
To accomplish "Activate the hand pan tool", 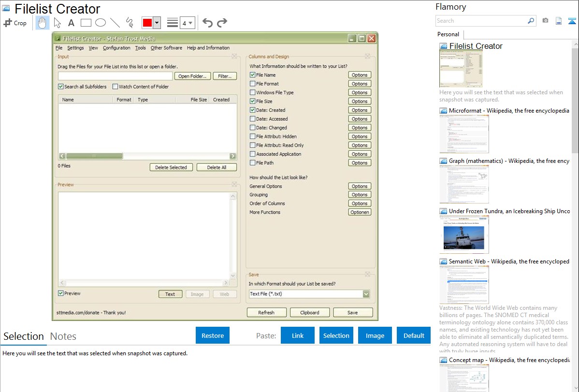I will [x=42, y=23].
